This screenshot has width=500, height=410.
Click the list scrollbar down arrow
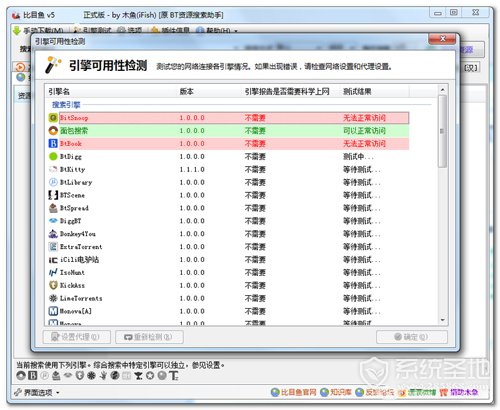[x=442, y=320]
